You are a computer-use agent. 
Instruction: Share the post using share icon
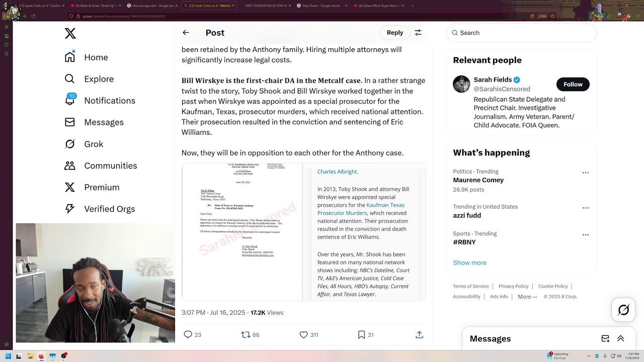point(419,334)
